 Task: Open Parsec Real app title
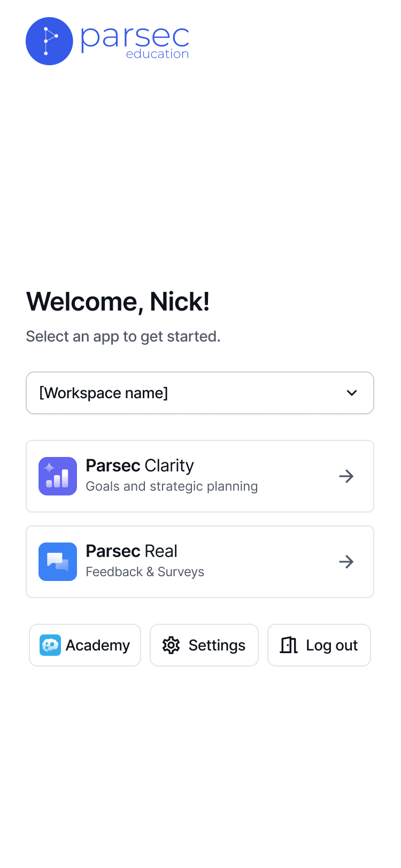(132, 551)
